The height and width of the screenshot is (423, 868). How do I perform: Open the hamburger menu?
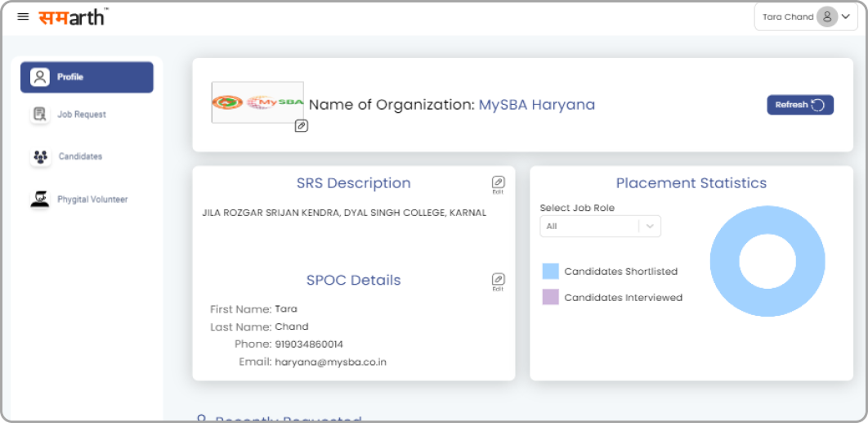pyautogui.click(x=23, y=16)
